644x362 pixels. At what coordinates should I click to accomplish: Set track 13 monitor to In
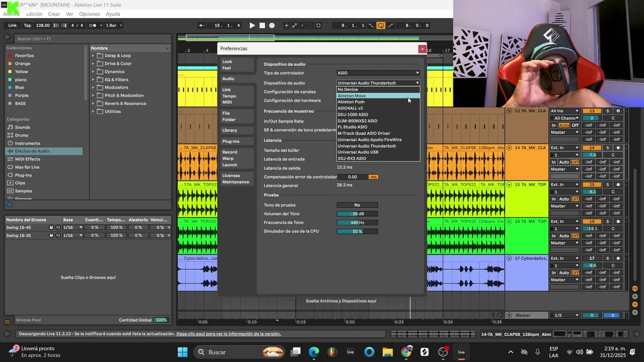[553, 125]
